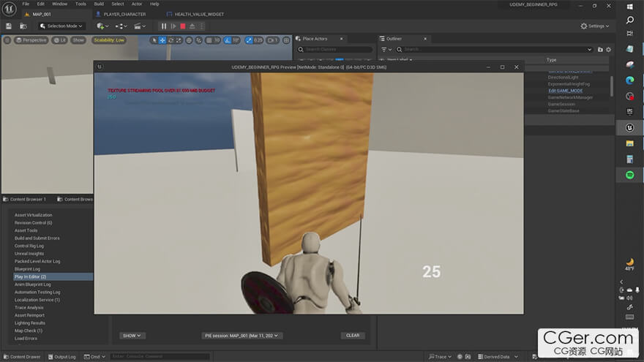The width and height of the screenshot is (644, 362).
Task: Toggle the world/local coordinate globe icon
Action: 189,40
